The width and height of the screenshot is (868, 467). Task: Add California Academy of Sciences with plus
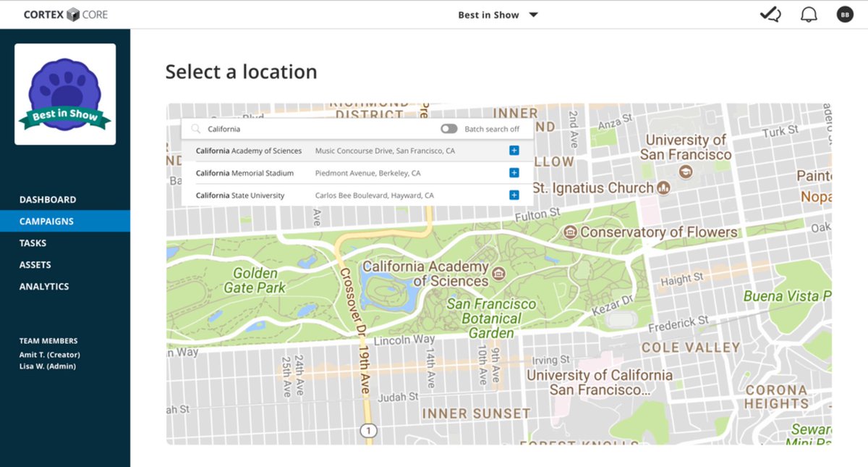pyautogui.click(x=514, y=151)
